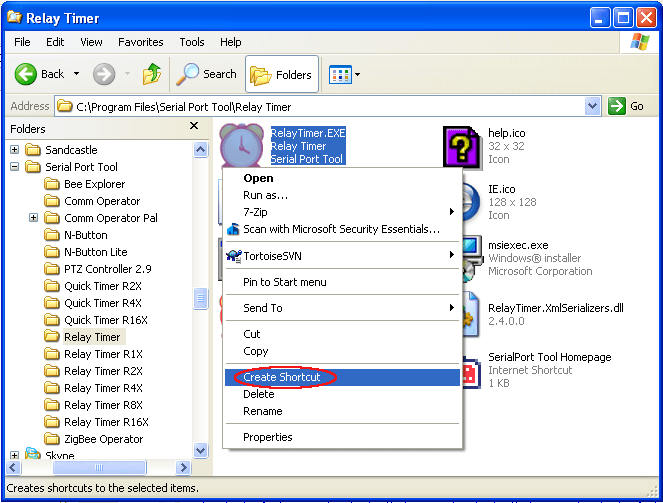Click the green Back arrow icon

26,74
